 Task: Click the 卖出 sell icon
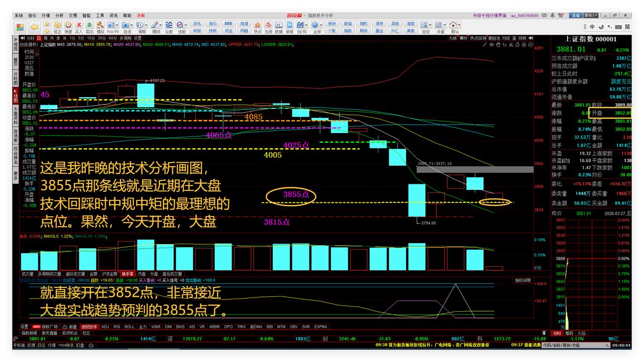(90, 24)
